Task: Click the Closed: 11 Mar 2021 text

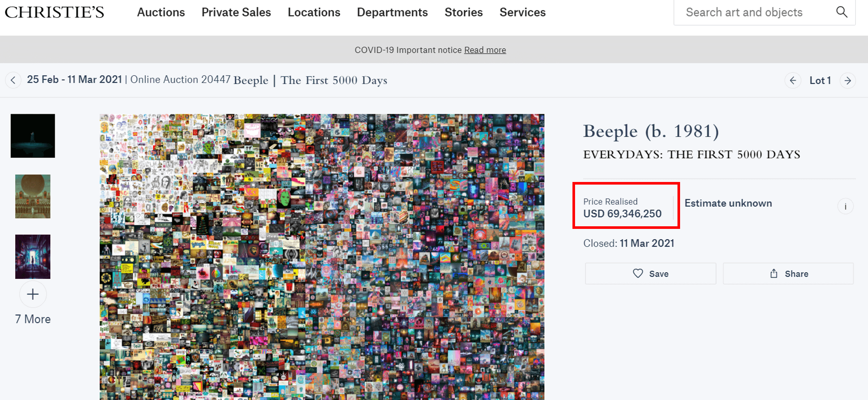Action: coord(628,243)
